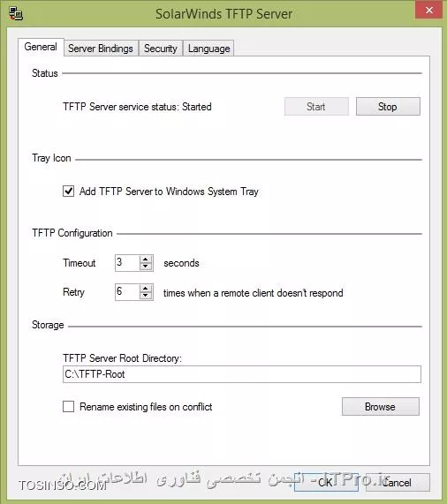This screenshot has height=504, width=447.
Task: Enable Rename existing files on conflict
Action: 69,406
